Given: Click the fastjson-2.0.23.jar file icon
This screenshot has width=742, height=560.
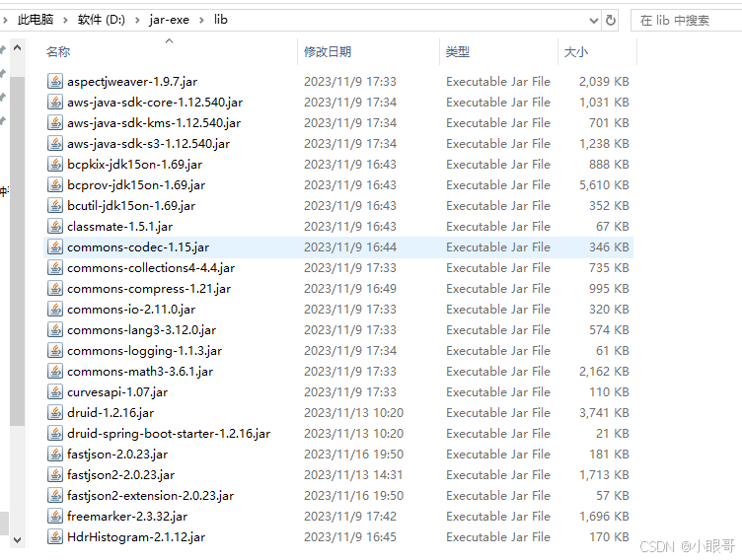Looking at the screenshot, I should click(x=55, y=455).
